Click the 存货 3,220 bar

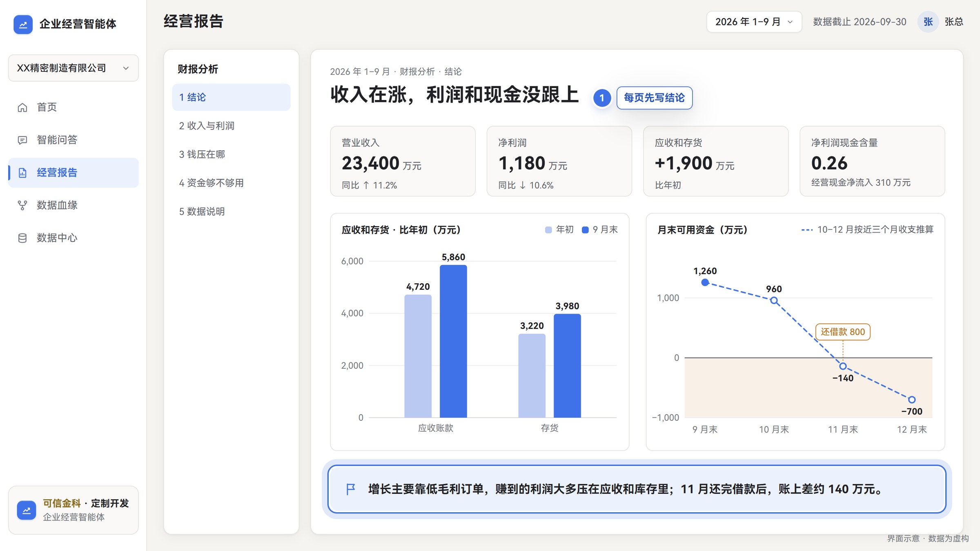point(532,375)
